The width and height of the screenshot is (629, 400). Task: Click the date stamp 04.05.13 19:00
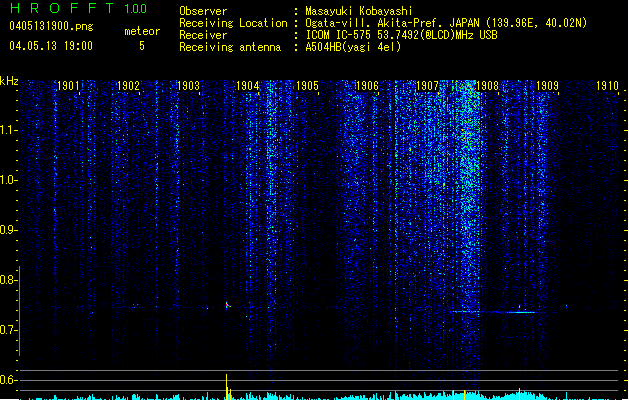point(51,46)
